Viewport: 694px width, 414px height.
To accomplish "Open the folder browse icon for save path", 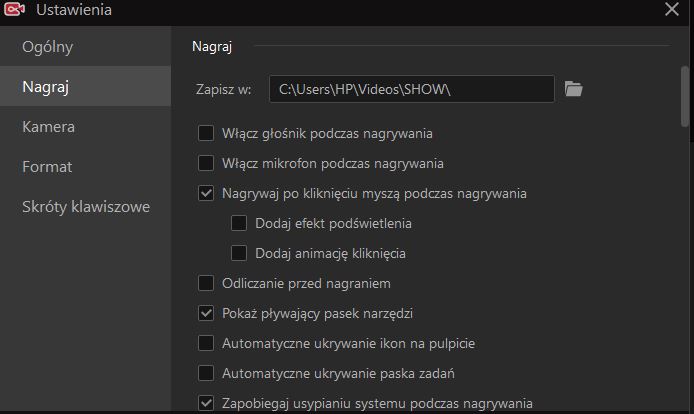I will pyautogui.click(x=573, y=89).
